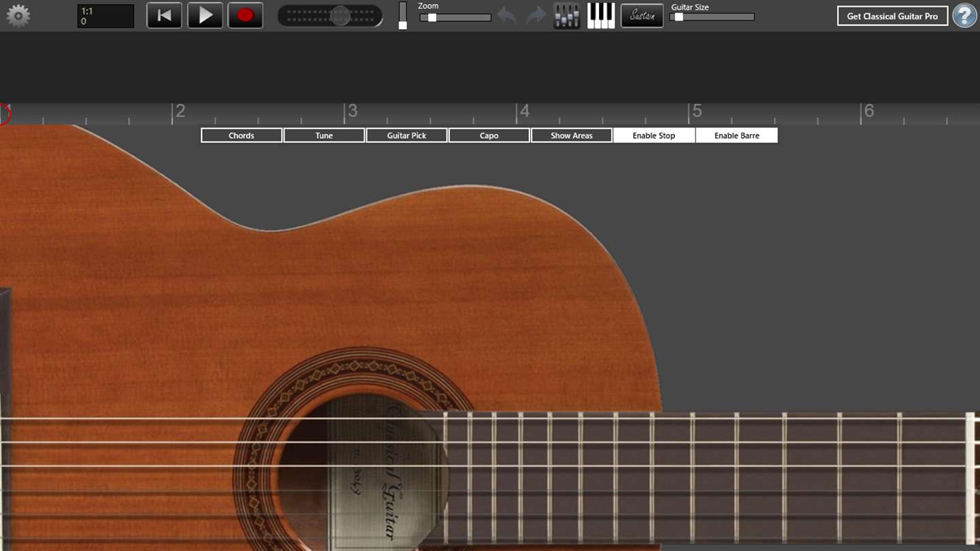Image resolution: width=980 pixels, height=551 pixels.
Task: Rewind to the start of the track
Action: coord(164,16)
